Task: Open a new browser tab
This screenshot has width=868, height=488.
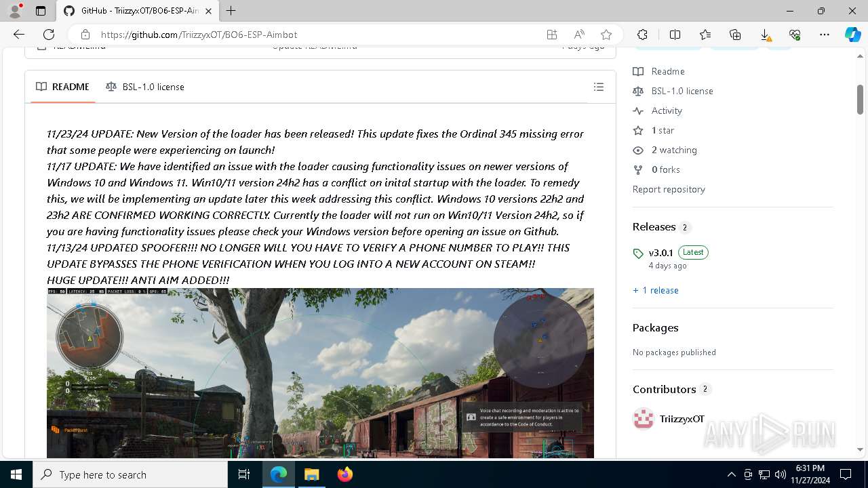Action: click(231, 11)
